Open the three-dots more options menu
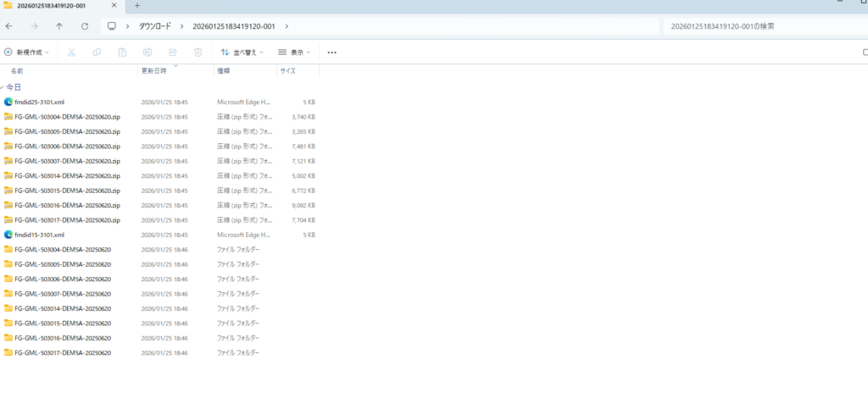The width and height of the screenshot is (868, 393). pyautogui.click(x=331, y=52)
